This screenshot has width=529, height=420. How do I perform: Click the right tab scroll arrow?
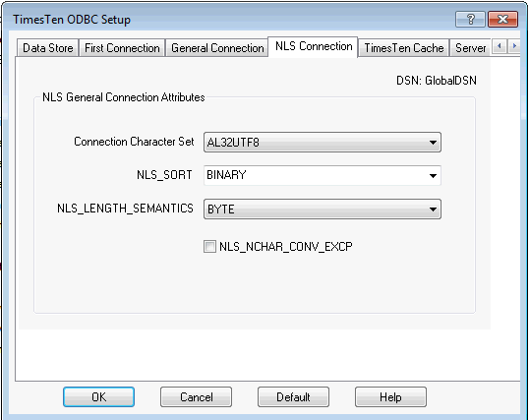(x=514, y=46)
